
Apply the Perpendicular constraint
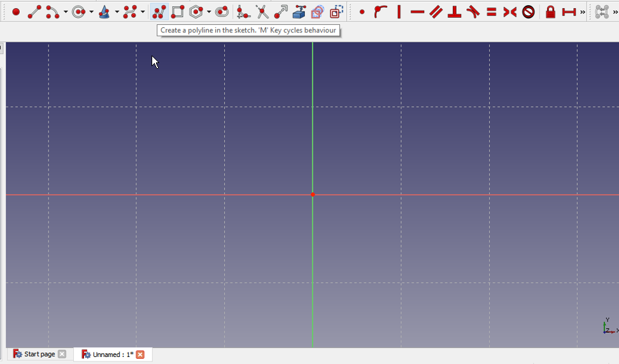(x=455, y=12)
